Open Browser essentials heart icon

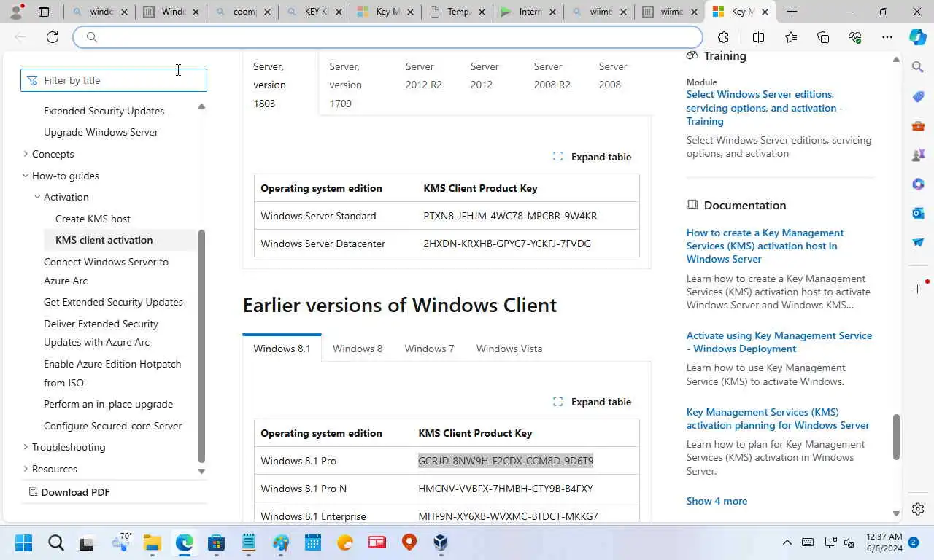pos(855,37)
